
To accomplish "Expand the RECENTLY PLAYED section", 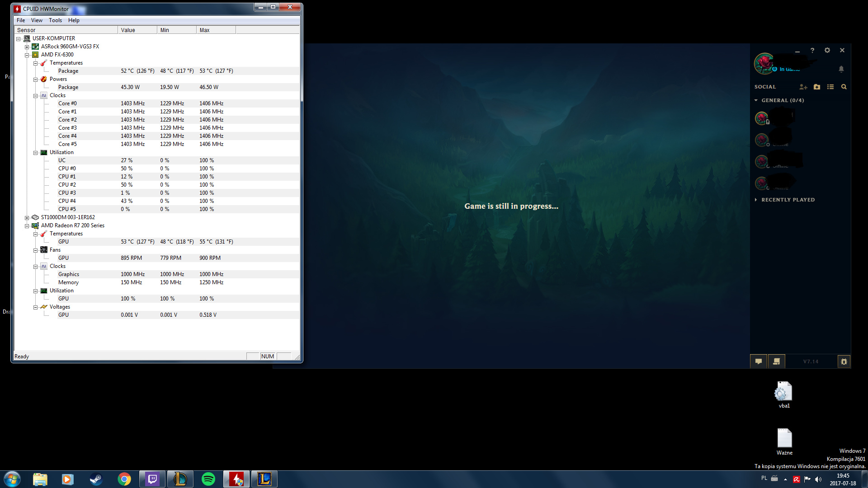I will tap(756, 200).
